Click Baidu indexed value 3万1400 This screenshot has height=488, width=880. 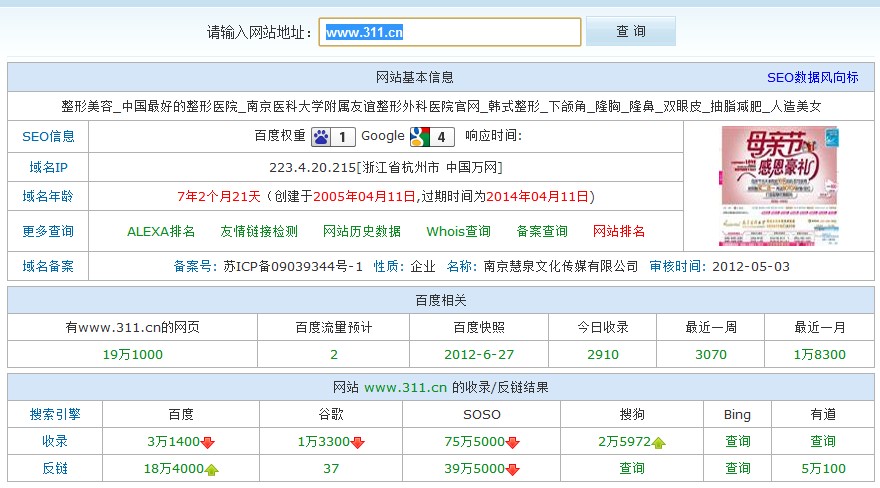(173, 442)
